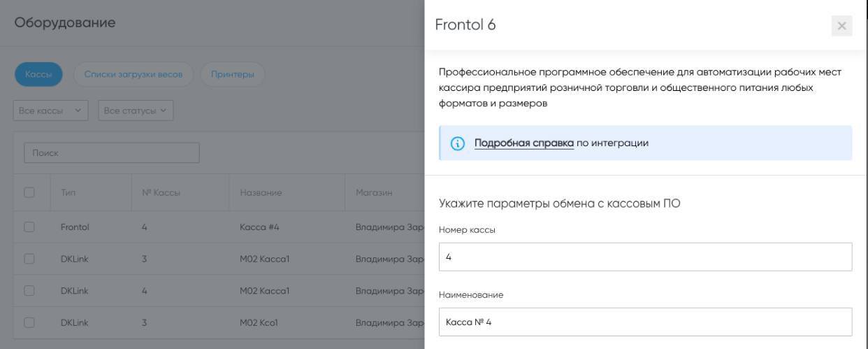Screen dimensions: 868x349
Task: Click the Номер кассы input field
Action: (x=645, y=257)
